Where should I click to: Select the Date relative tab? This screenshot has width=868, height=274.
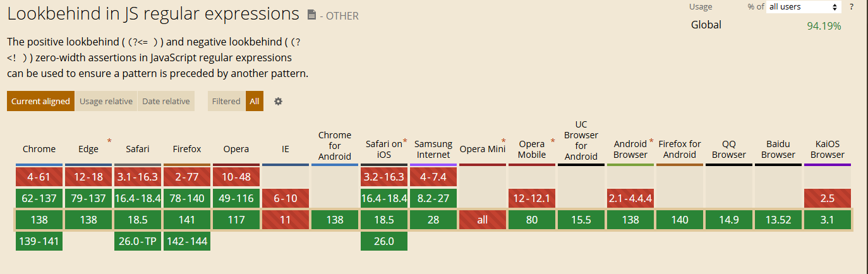click(166, 101)
